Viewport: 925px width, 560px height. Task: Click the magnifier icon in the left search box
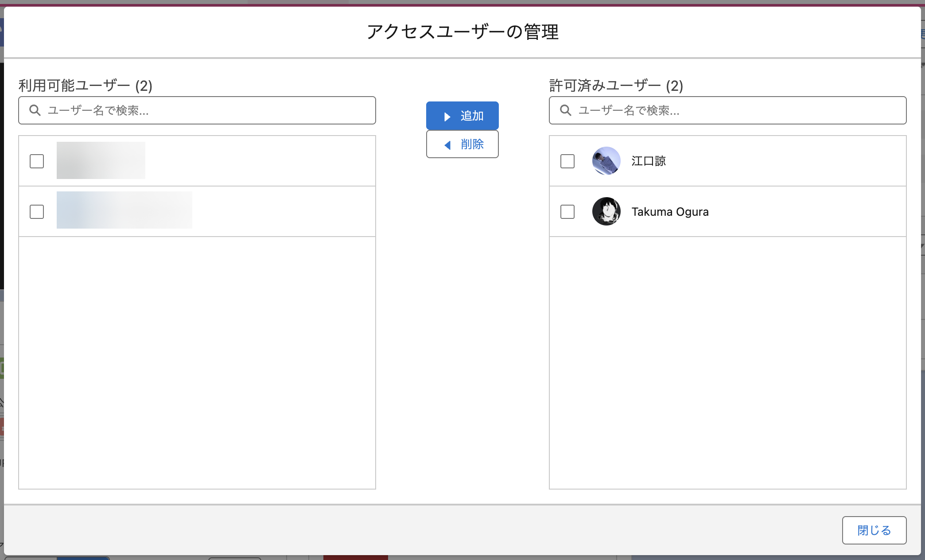(35, 110)
